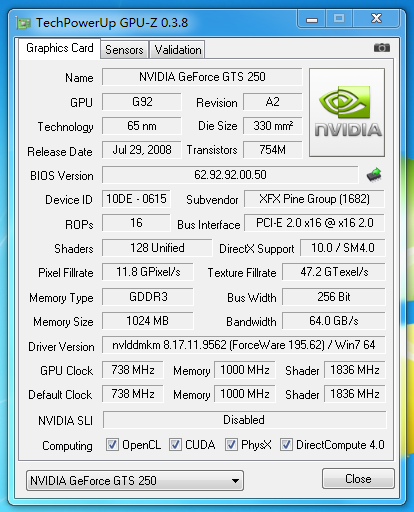Click the NVIDIA SLI Disabled field

coord(244,420)
